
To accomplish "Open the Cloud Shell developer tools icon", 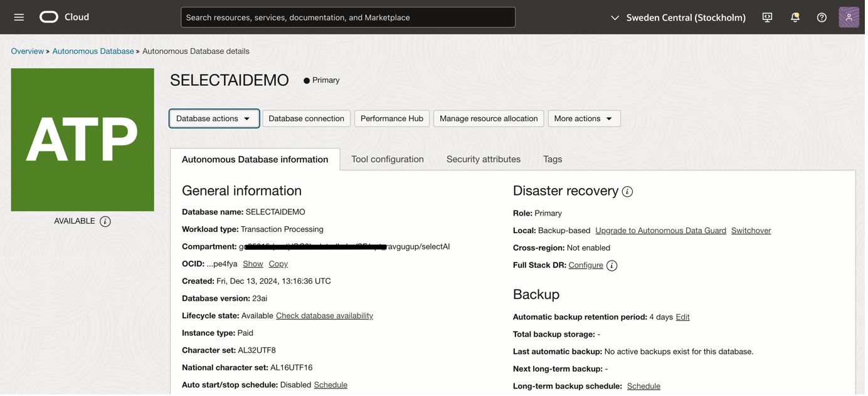I will click(767, 18).
